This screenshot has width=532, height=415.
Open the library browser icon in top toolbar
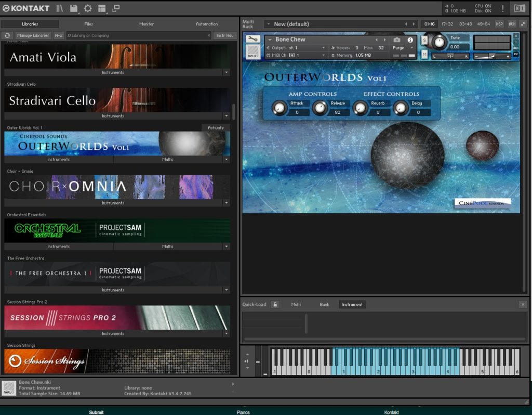click(x=60, y=8)
